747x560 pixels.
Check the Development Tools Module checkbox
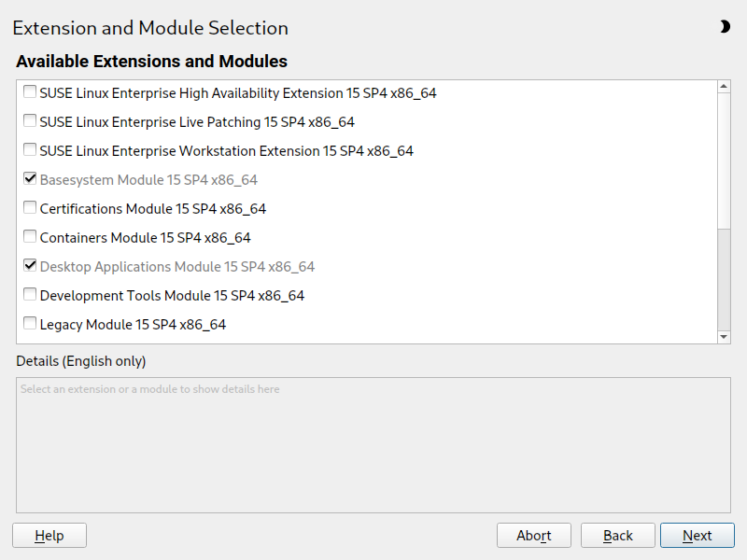pyautogui.click(x=30, y=295)
